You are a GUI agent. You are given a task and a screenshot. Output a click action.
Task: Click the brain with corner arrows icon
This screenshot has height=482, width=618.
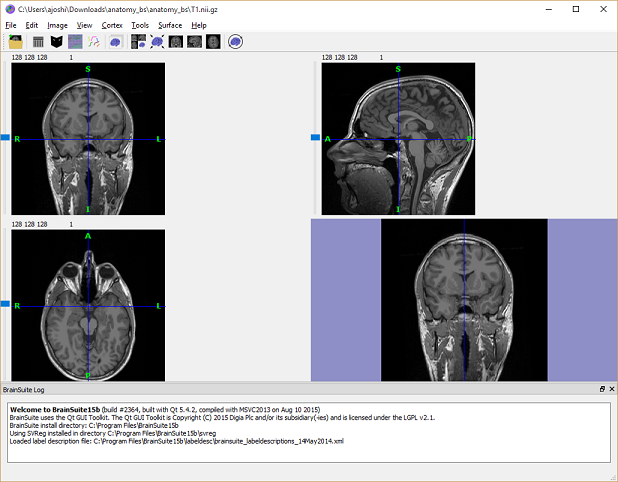tap(158, 42)
